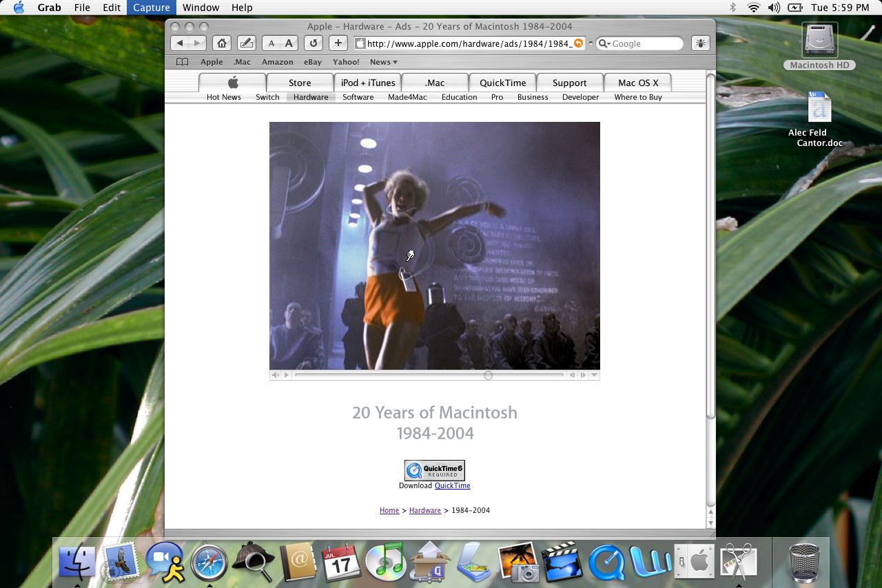Launch Mail from the Dock

click(x=121, y=563)
